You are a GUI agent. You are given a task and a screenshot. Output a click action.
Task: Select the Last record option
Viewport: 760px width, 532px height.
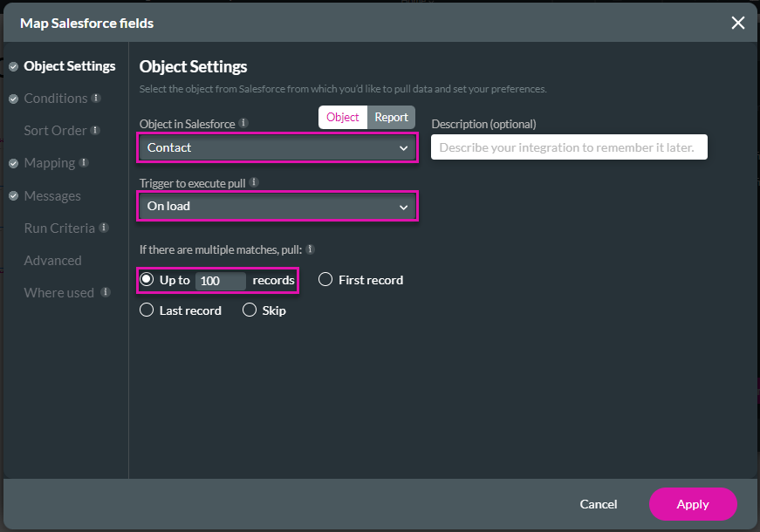pyautogui.click(x=146, y=310)
